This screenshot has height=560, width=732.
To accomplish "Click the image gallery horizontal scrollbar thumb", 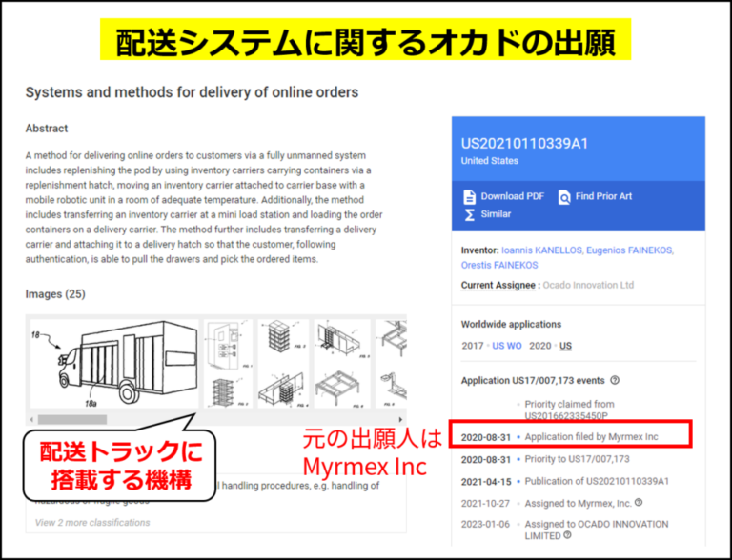I will click(72, 420).
